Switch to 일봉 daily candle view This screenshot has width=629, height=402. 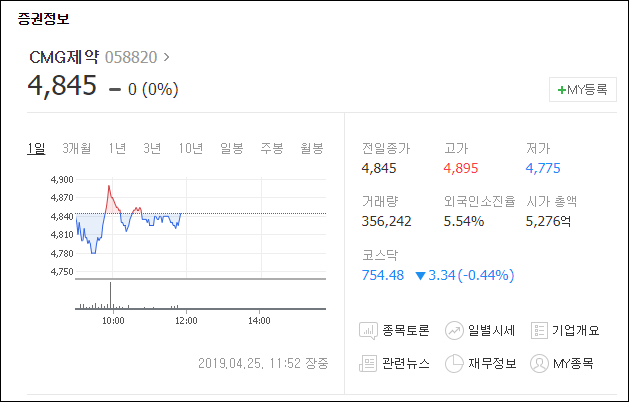coord(232,148)
